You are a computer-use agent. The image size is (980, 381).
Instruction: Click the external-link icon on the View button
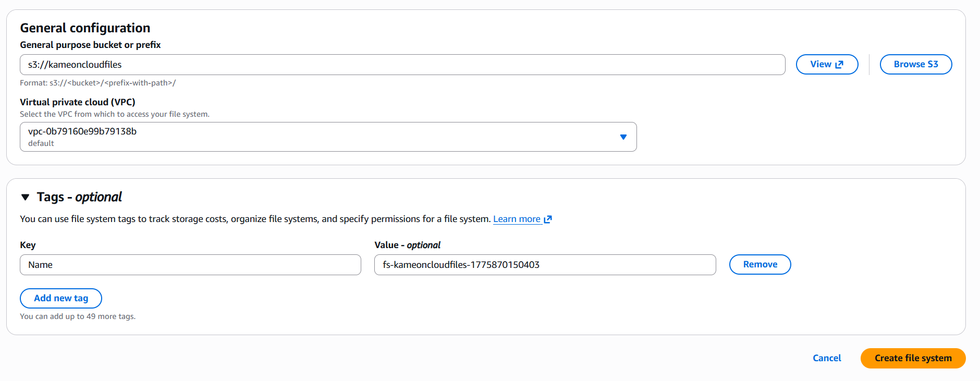839,65
